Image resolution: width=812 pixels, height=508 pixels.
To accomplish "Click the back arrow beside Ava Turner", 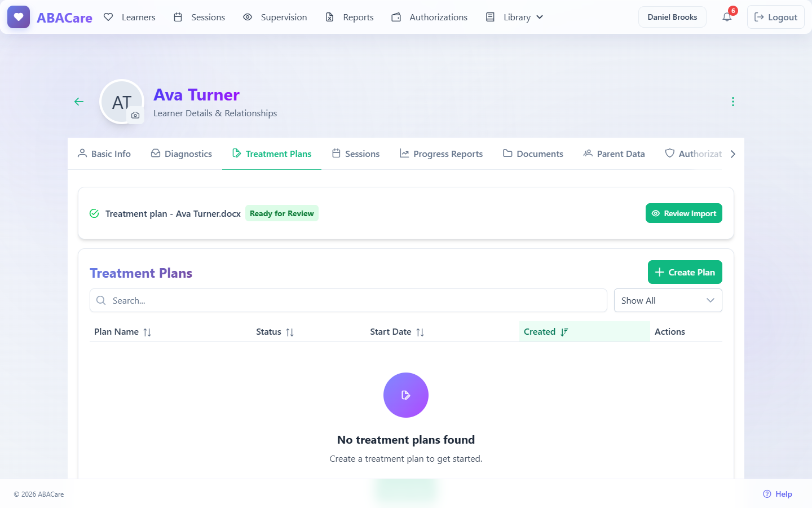I will click(79, 102).
